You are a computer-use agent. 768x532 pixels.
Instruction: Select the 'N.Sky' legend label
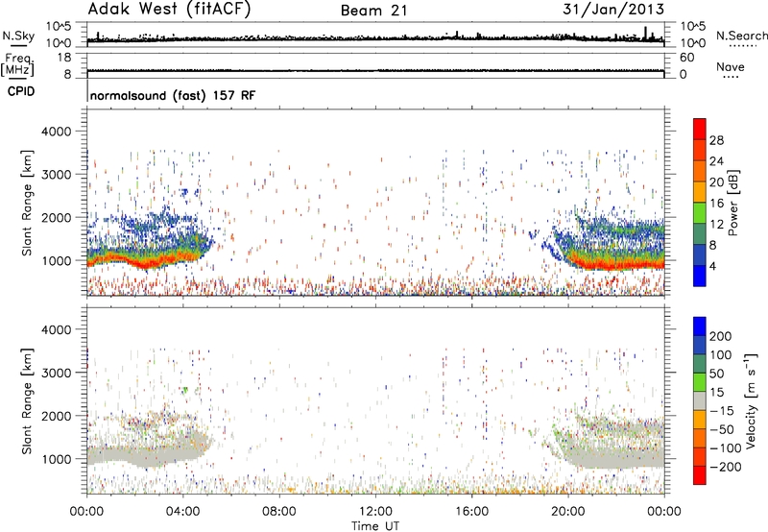pos(18,36)
